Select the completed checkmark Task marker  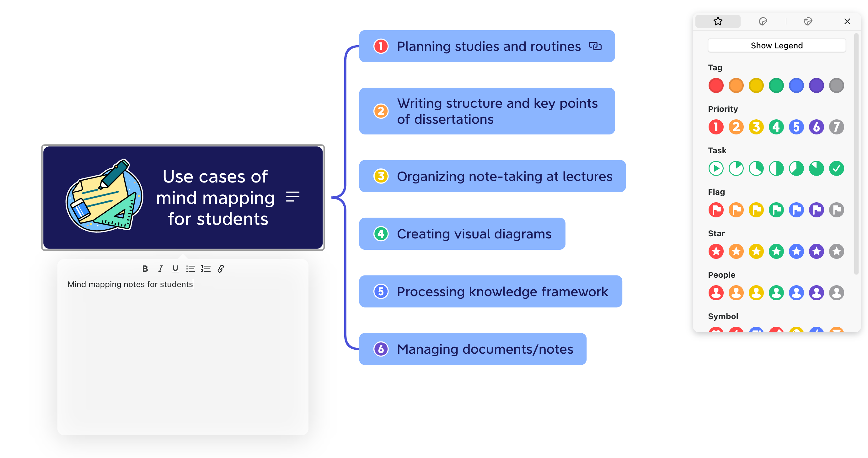(836, 168)
